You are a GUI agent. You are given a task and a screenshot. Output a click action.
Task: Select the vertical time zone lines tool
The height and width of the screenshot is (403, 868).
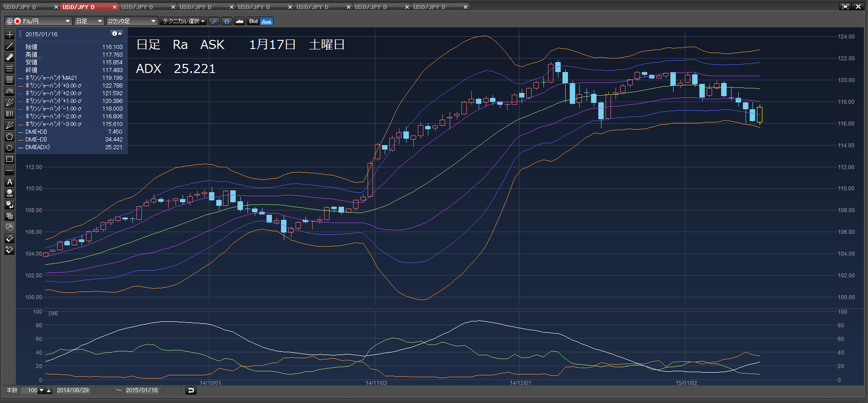pyautogui.click(x=10, y=114)
